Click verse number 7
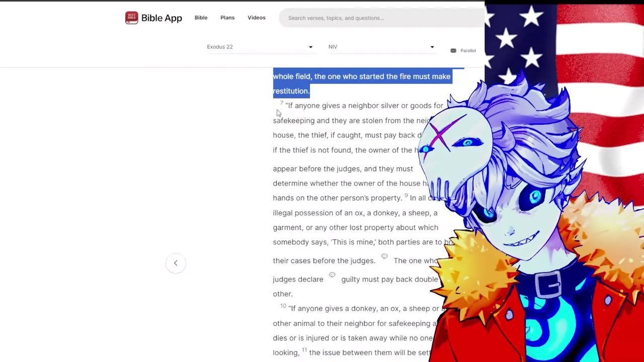 click(282, 103)
